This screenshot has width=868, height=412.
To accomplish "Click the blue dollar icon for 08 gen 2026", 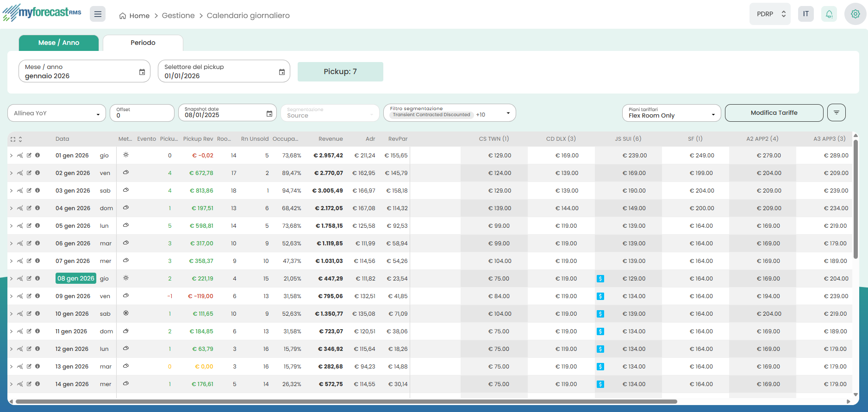I will tap(600, 279).
